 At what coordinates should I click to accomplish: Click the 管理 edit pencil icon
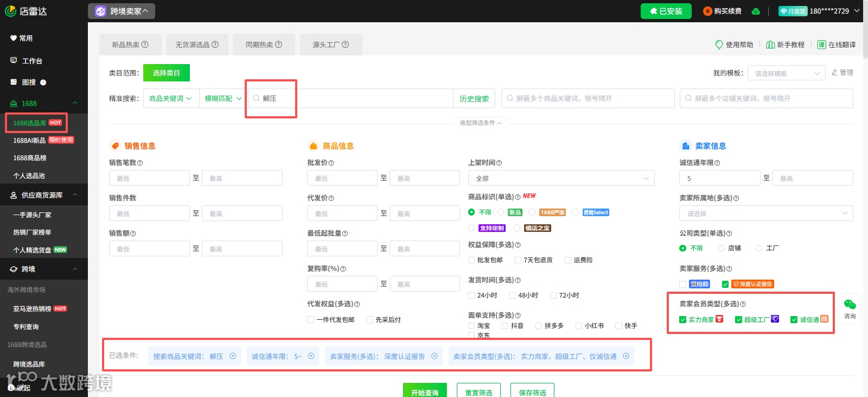tap(835, 72)
